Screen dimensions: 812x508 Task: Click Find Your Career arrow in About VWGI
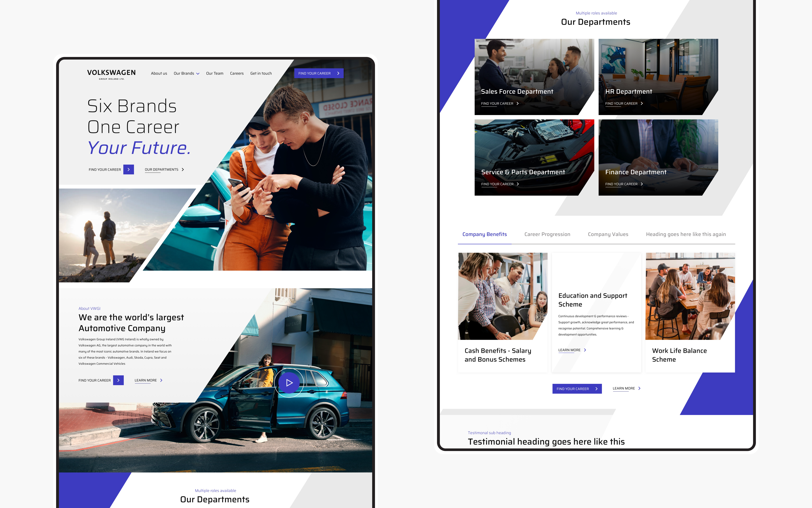[118, 380]
